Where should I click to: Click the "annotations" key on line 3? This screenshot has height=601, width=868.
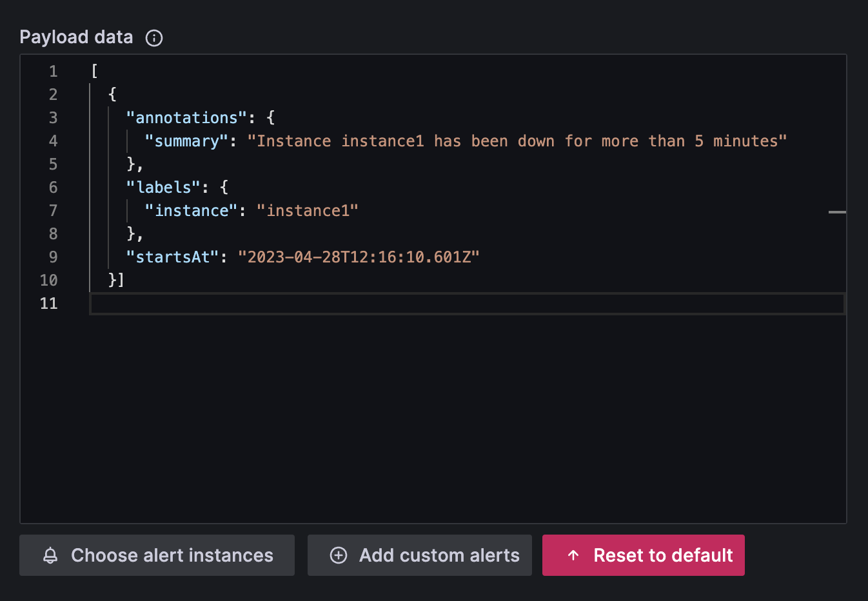tap(186, 117)
